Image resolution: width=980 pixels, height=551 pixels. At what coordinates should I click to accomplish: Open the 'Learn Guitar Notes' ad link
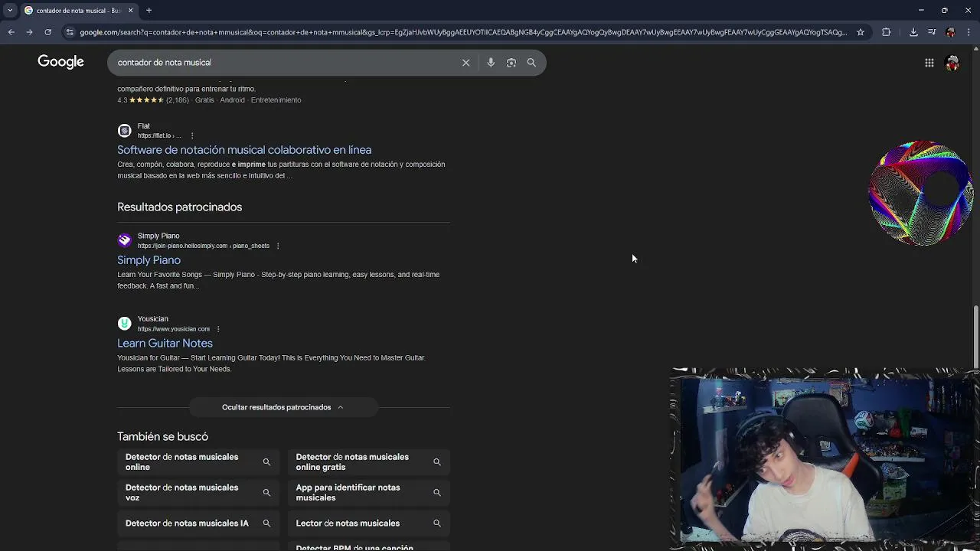pyautogui.click(x=165, y=344)
